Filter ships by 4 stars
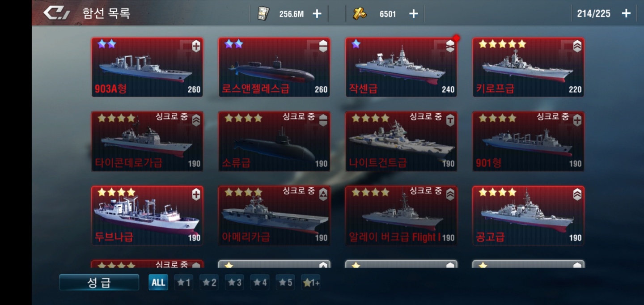Screen dimensions: 644x305 click(260, 283)
